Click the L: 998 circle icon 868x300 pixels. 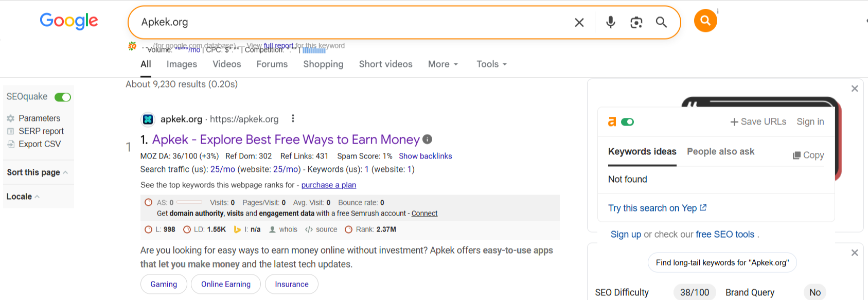coord(148,230)
